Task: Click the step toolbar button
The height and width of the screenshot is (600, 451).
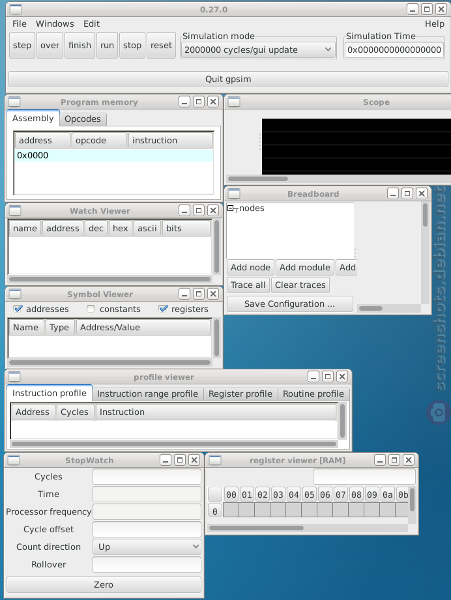Action: [22, 45]
